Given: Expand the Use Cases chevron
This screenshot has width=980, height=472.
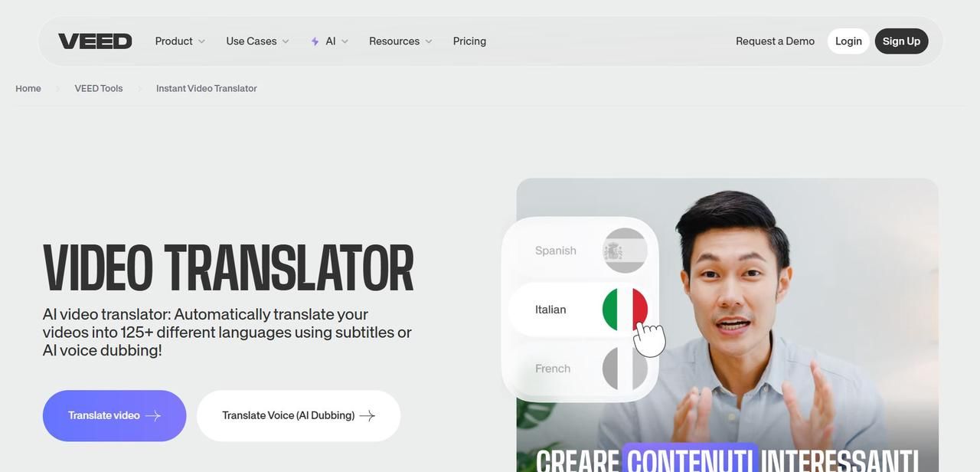Looking at the screenshot, I should click(286, 41).
